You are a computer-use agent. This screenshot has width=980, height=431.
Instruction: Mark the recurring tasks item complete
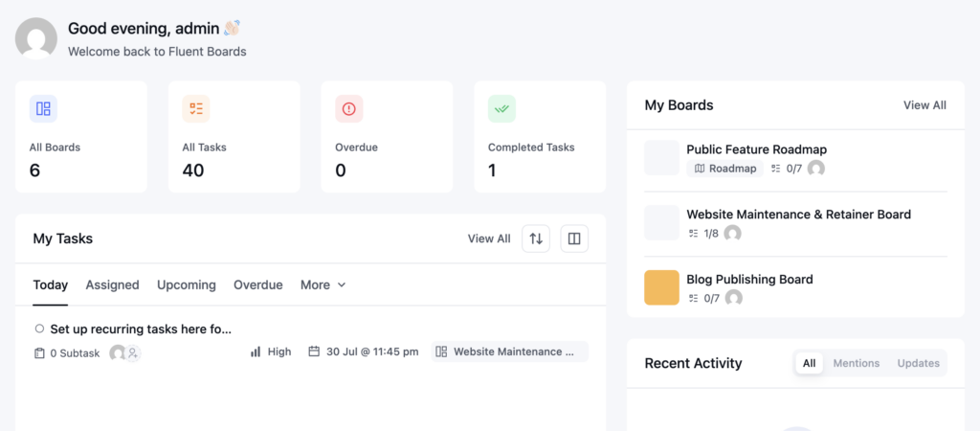point(39,329)
